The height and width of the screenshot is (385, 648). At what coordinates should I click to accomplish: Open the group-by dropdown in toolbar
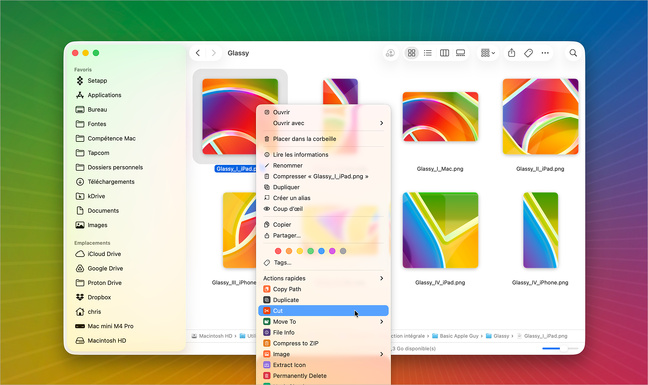488,53
